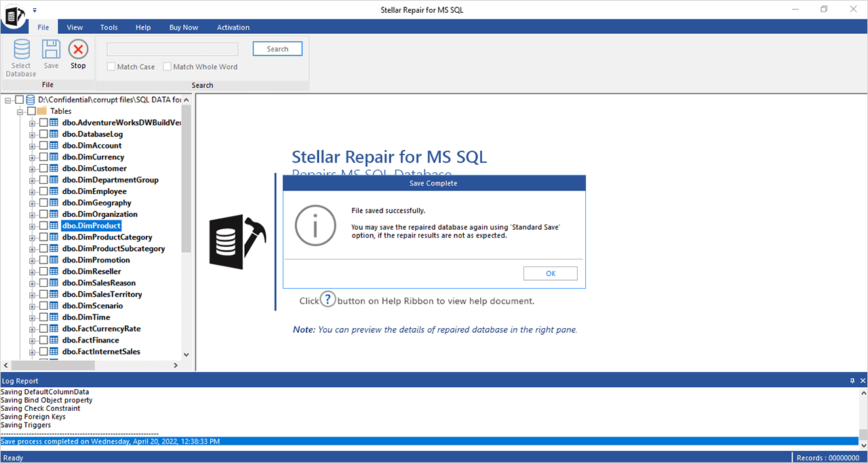Open the Help ribbon tab
This screenshot has height=463, width=868.
(x=143, y=27)
